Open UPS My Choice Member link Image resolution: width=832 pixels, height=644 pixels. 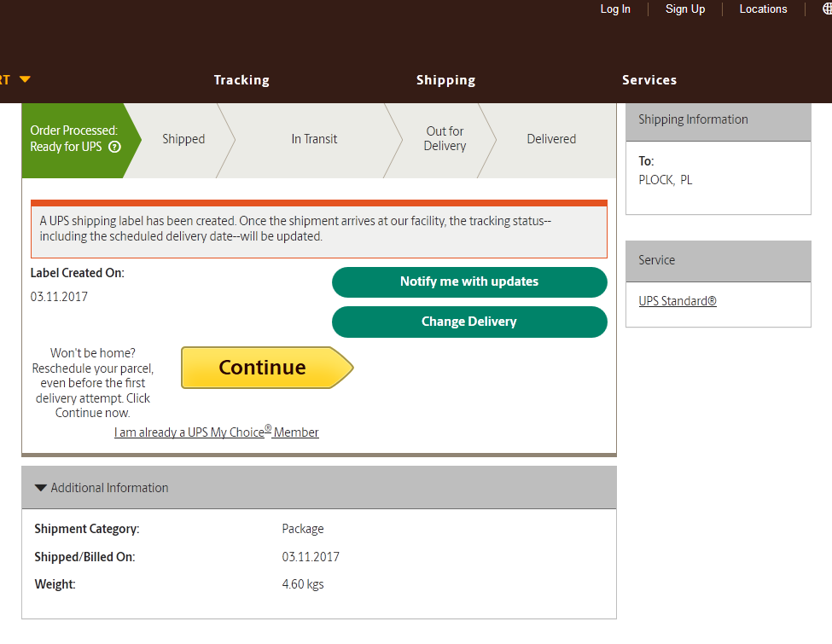217,432
